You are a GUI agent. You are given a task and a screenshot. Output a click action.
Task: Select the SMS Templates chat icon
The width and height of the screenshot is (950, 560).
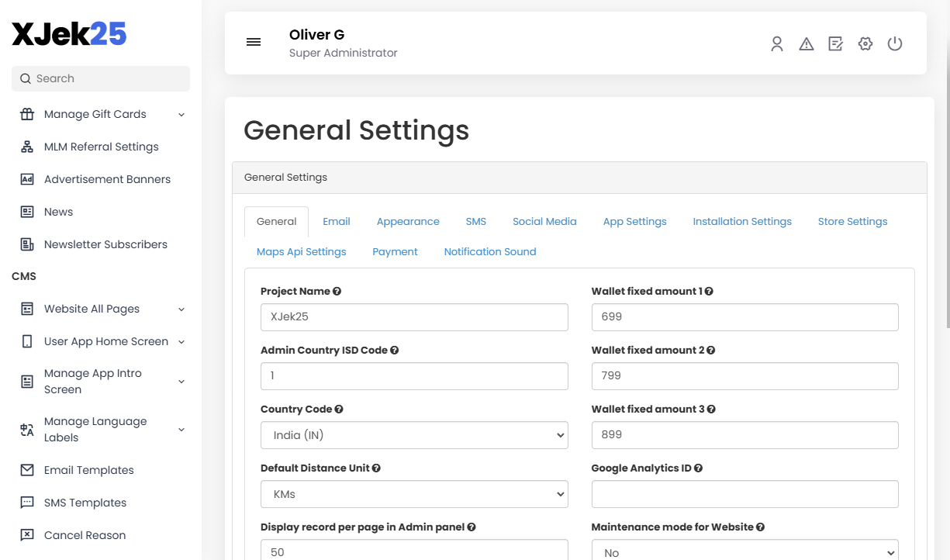point(26,503)
